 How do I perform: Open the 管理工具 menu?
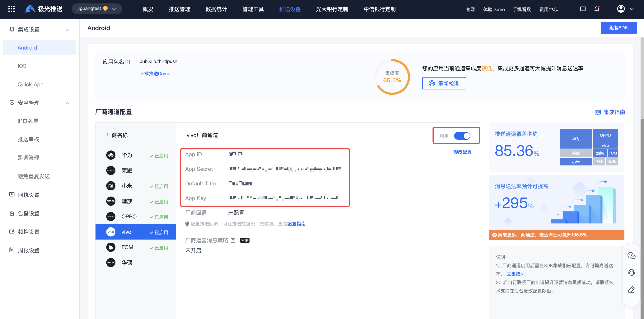[x=253, y=9]
